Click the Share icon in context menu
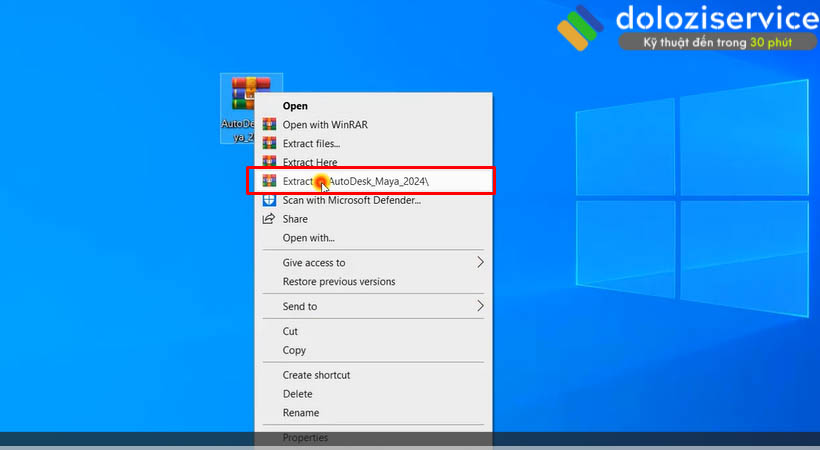 click(268, 219)
